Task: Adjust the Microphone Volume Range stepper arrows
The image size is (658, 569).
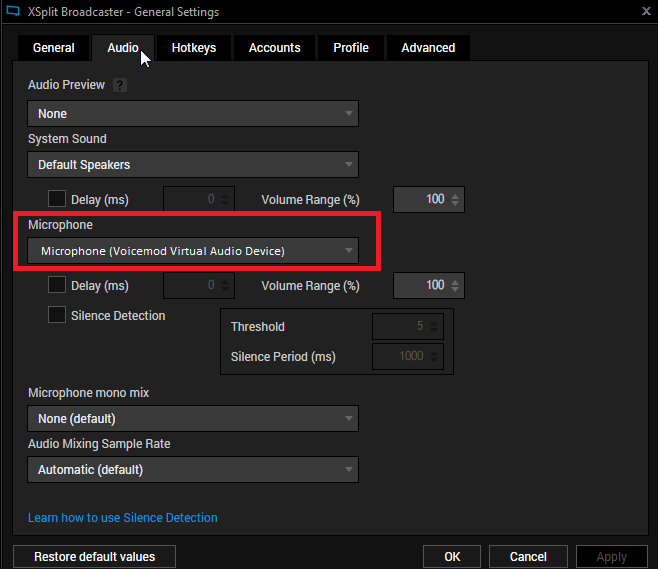Action: point(455,286)
